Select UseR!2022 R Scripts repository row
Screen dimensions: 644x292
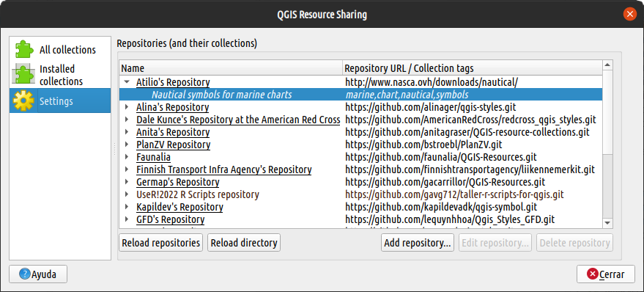[x=360, y=194]
